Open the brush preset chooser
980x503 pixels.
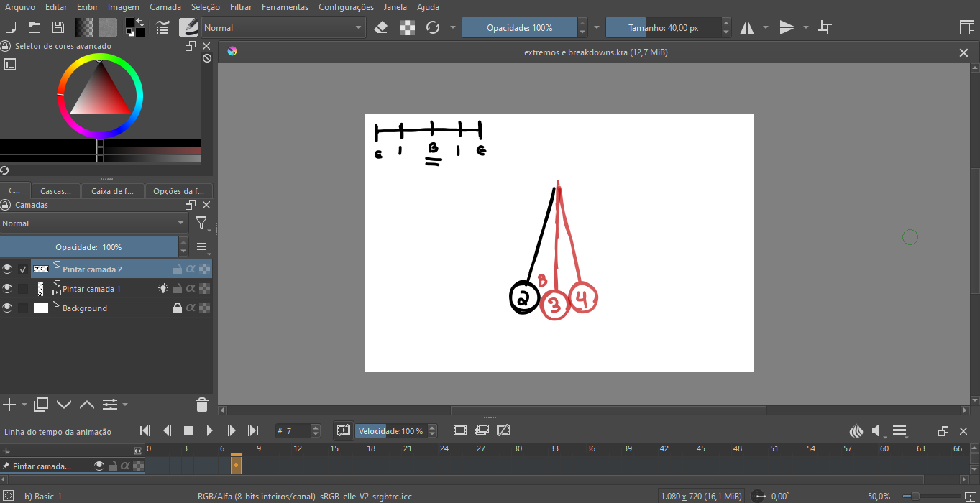188,28
